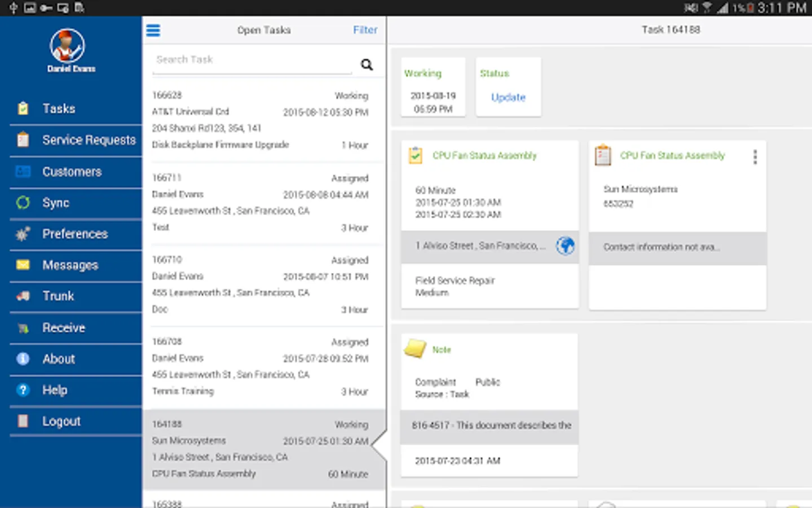Image resolution: width=812 pixels, height=508 pixels.
Task: Click the Status card label
Action: click(x=495, y=73)
